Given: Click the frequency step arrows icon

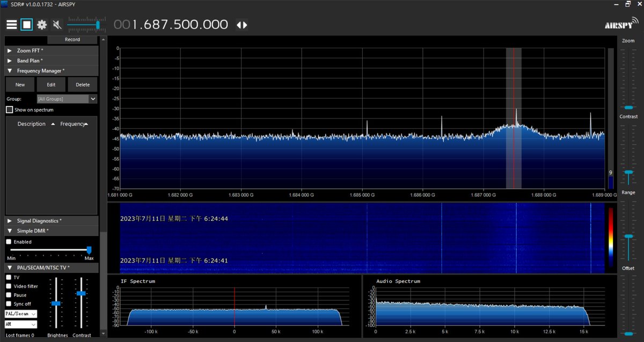Looking at the screenshot, I should (x=242, y=25).
